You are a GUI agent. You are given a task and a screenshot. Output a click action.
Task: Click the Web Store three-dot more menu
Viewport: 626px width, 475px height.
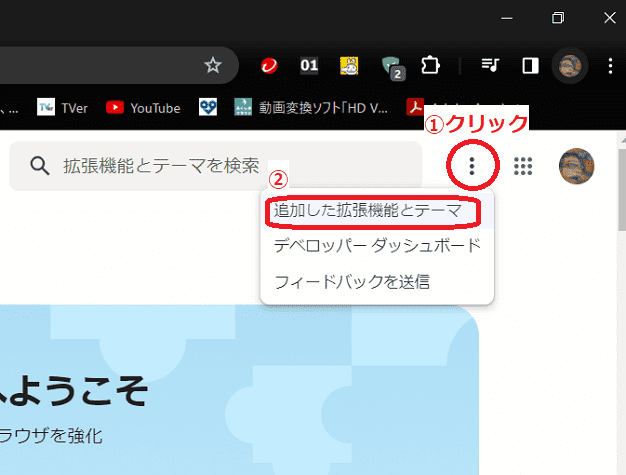point(472,166)
